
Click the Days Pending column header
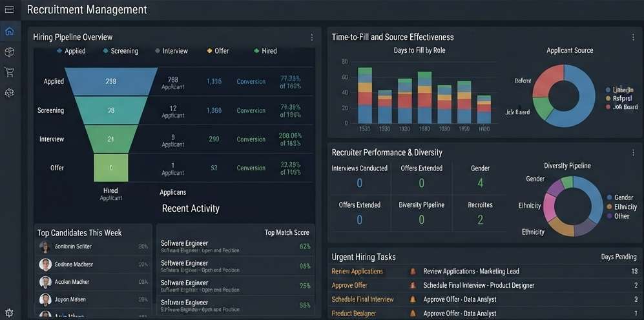click(x=619, y=257)
